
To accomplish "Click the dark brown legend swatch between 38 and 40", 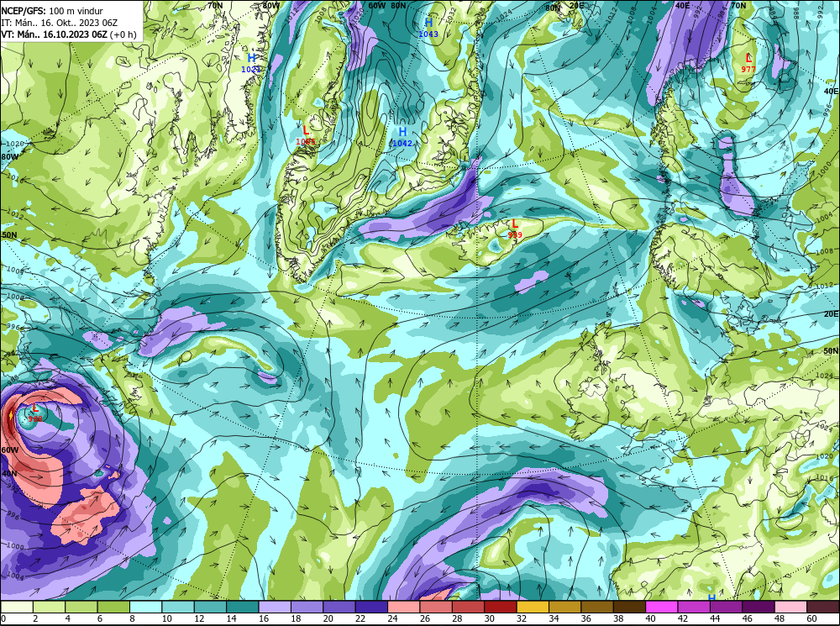I will (x=629, y=607).
